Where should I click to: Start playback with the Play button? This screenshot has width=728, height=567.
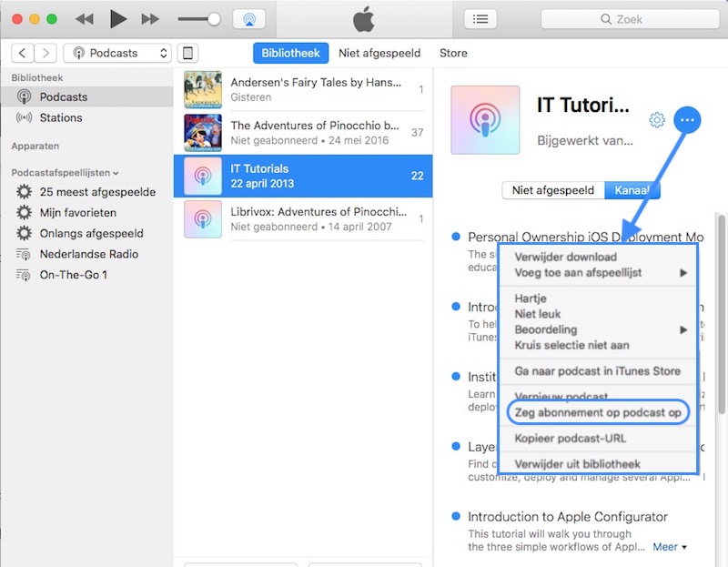tap(118, 19)
